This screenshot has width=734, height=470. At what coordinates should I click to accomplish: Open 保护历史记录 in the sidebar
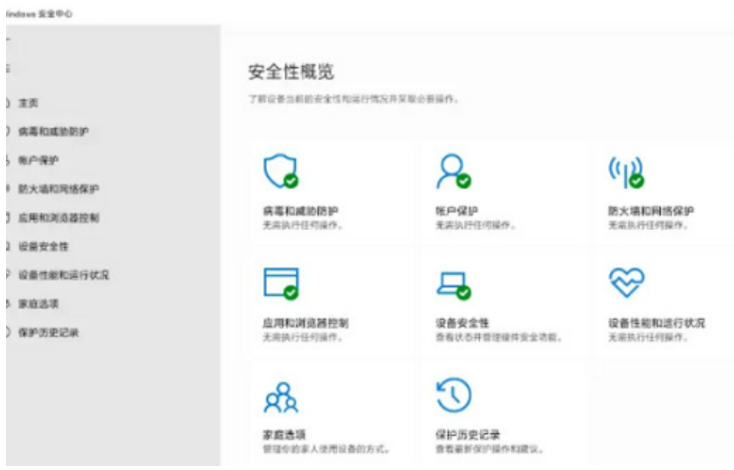(x=47, y=332)
